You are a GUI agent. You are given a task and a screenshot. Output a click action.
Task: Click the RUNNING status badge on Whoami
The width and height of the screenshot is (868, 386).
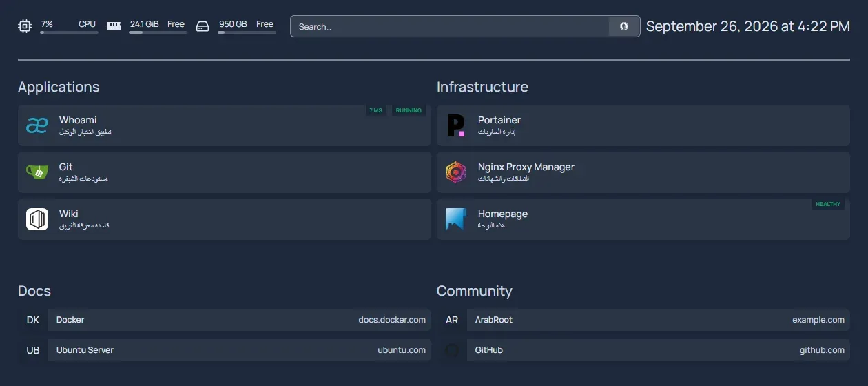click(409, 110)
